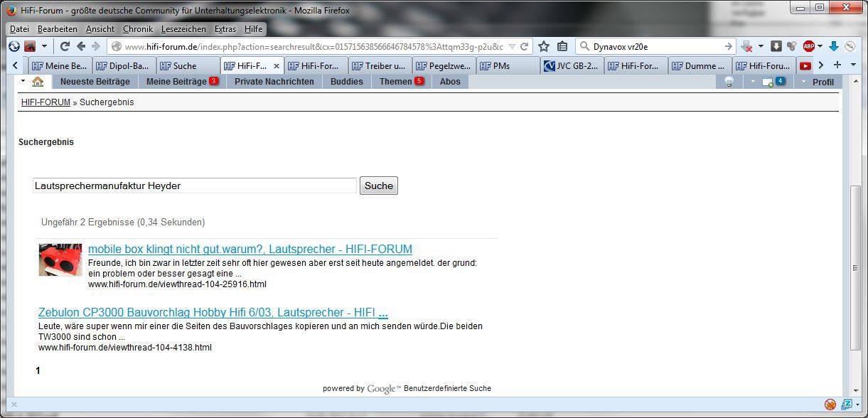Open the Profil dropdown

pyautogui.click(x=818, y=82)
